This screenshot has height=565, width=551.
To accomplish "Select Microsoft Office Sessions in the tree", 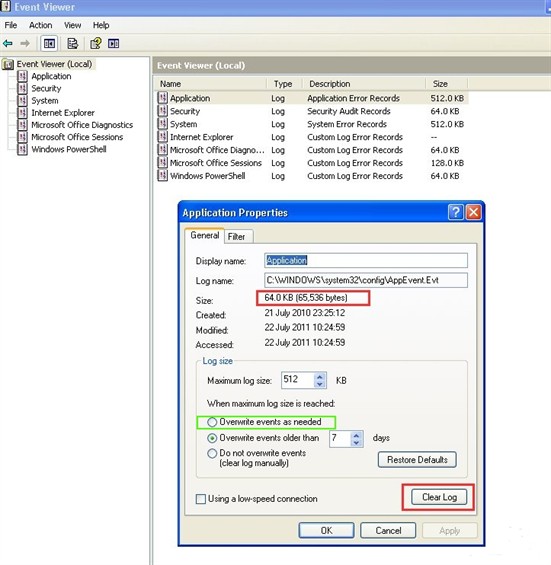I will 77,137.
